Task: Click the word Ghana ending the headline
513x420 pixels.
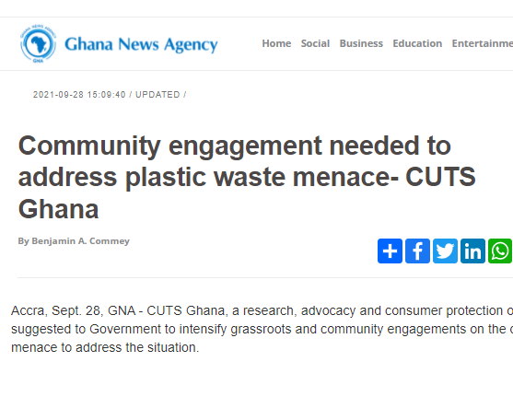Action: (x=58, y=209)
